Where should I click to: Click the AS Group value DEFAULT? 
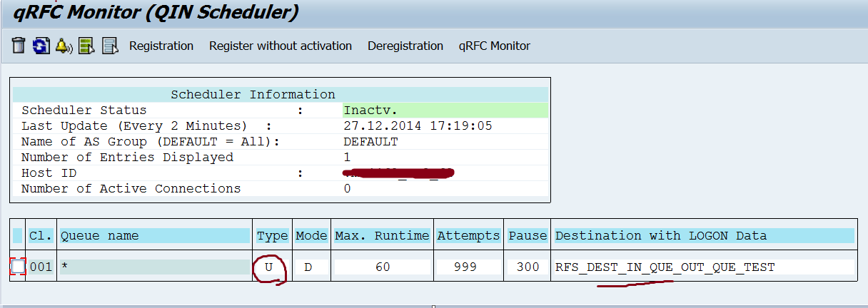click(x=370, y=141)
